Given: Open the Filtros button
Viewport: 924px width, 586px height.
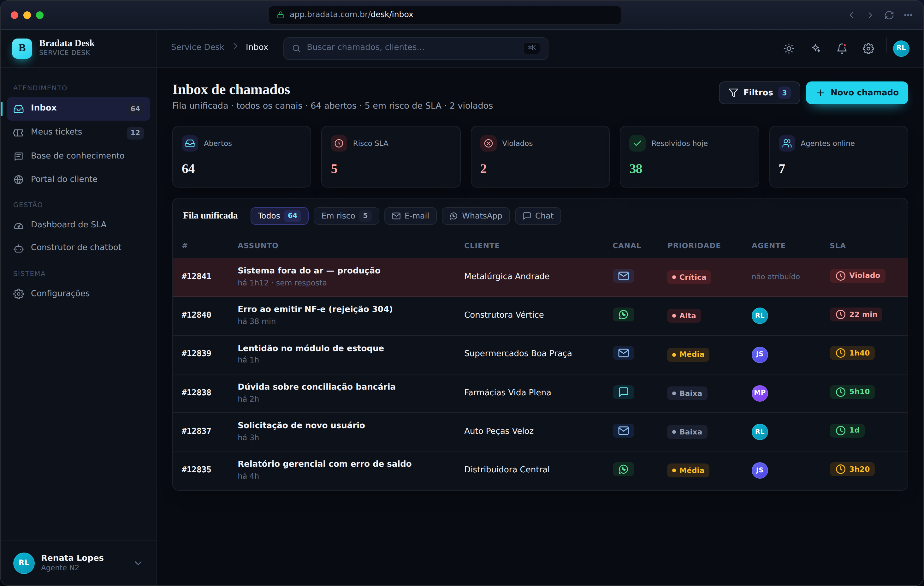Looking at the screenshot, I should coord(759,93).
